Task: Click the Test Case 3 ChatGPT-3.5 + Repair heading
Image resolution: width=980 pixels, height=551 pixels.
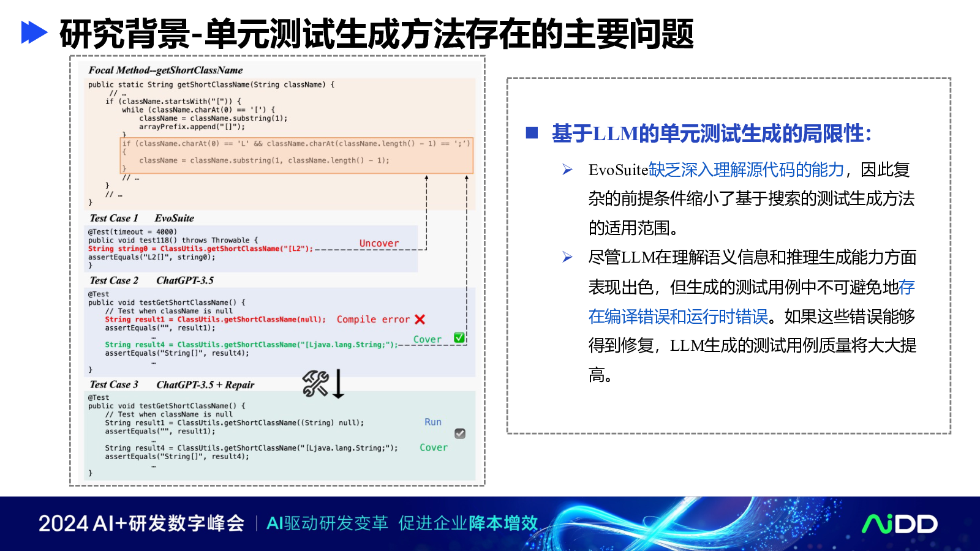Action: [x=171, y=384]
